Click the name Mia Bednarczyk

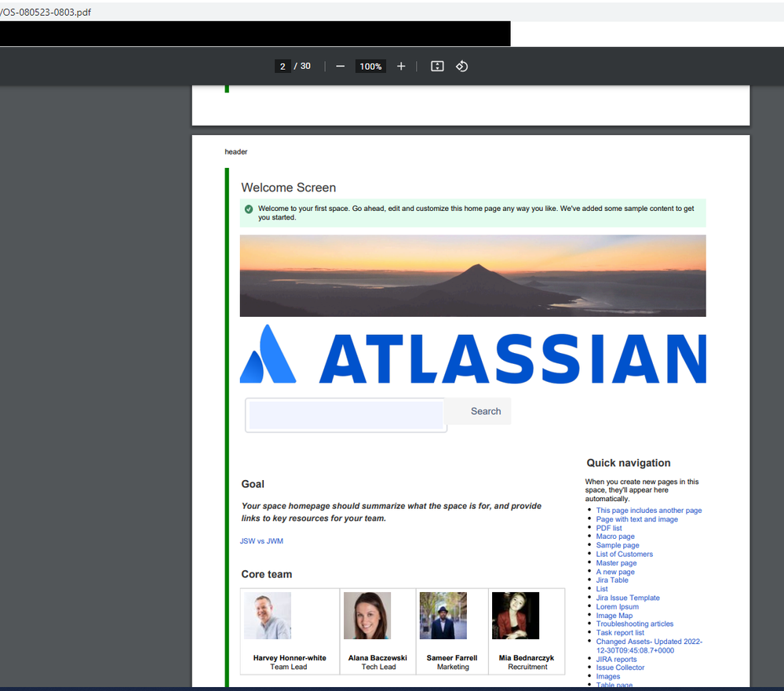[x=527, y=658]
